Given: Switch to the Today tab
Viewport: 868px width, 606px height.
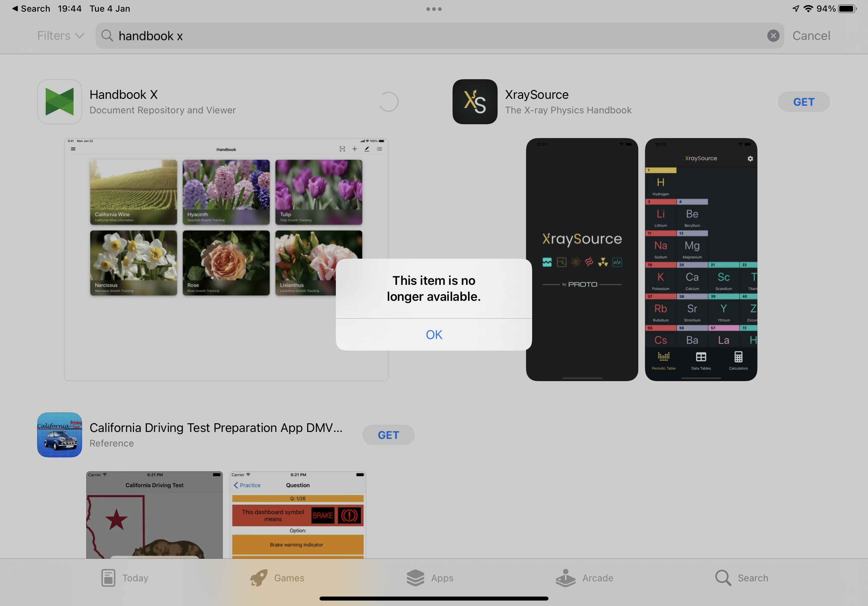Looking at the screenshot, I should click(125, 578).
